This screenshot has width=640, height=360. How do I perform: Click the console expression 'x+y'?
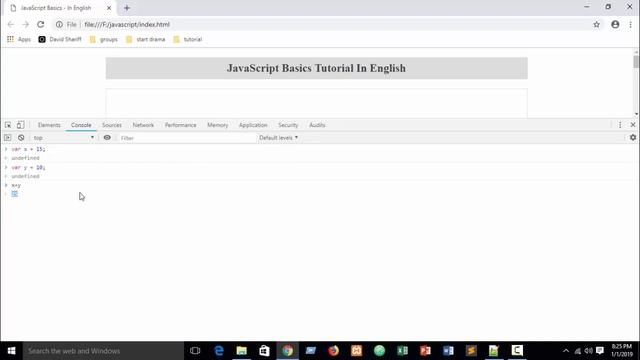[x=16, y=185]
